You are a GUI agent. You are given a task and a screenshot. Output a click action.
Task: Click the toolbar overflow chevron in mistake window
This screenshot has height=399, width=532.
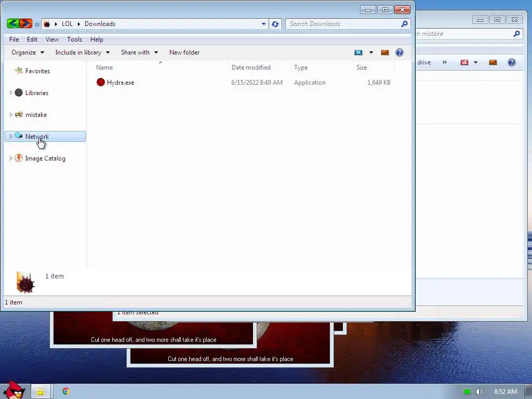[x=445, y=62]
